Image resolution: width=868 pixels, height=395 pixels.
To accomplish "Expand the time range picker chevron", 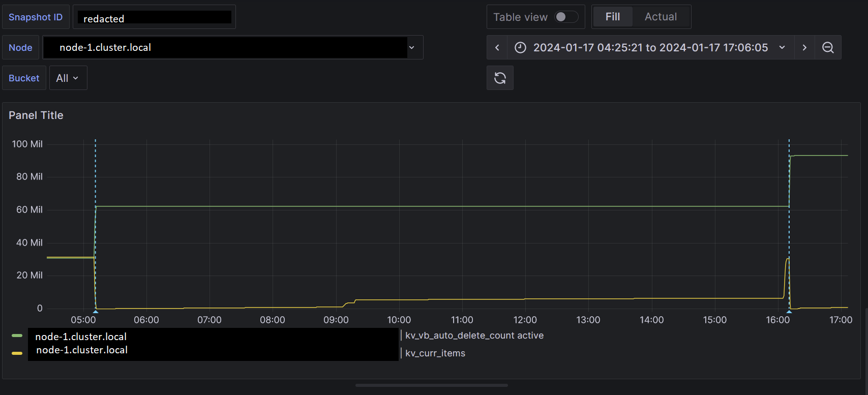I will [782, 47].
